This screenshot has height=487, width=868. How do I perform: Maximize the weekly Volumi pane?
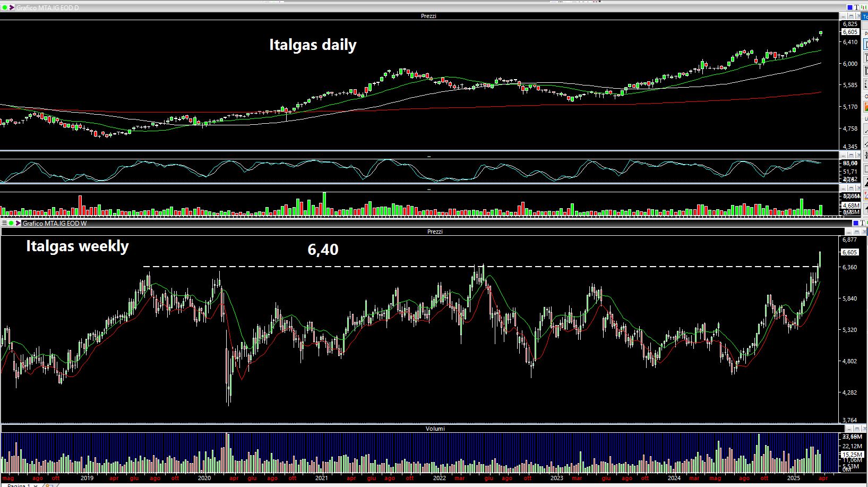tap(857, 429)
